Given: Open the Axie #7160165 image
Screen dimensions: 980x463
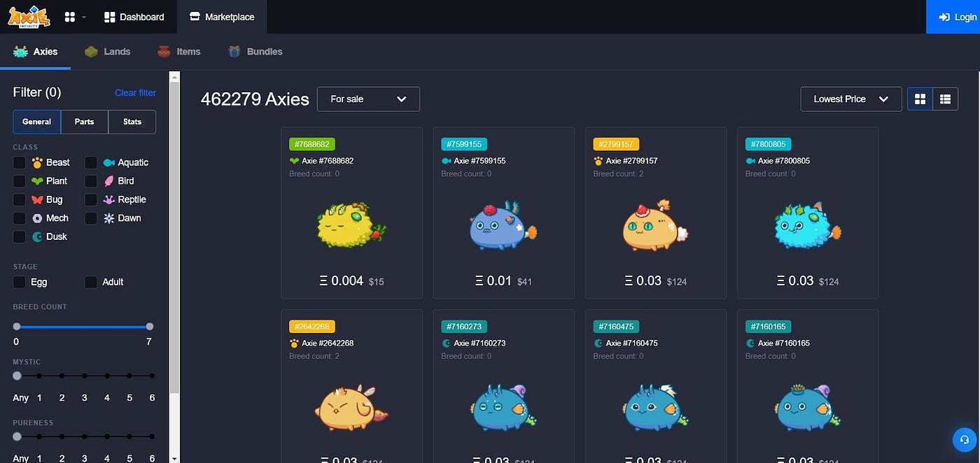Looking at the screenshot, I should pyautogui.click(x=807, y=407).
